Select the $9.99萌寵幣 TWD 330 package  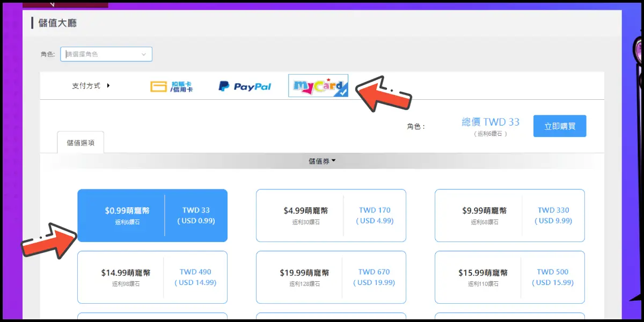pyautogui.click(x=510, y=215)
